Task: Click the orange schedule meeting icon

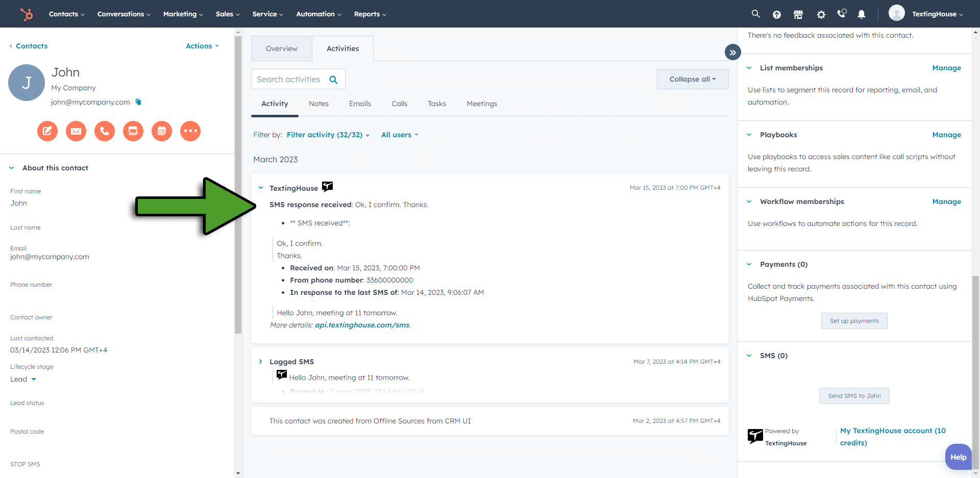Action: (162, 131)
